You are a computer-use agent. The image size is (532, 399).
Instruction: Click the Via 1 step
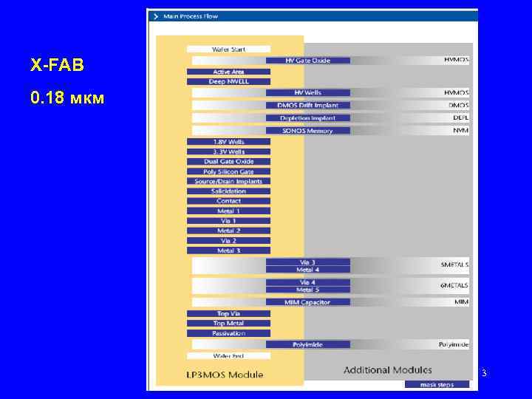(228, 220)
